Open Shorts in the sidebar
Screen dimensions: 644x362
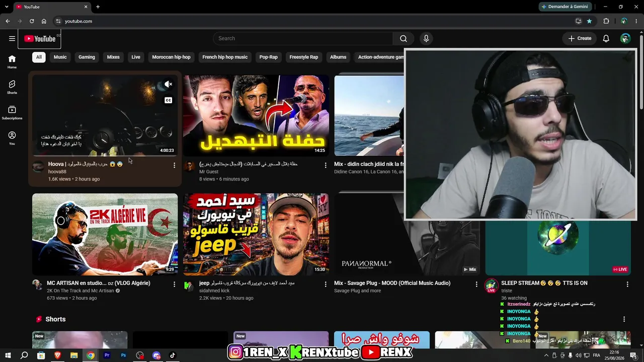click(12, 87)
